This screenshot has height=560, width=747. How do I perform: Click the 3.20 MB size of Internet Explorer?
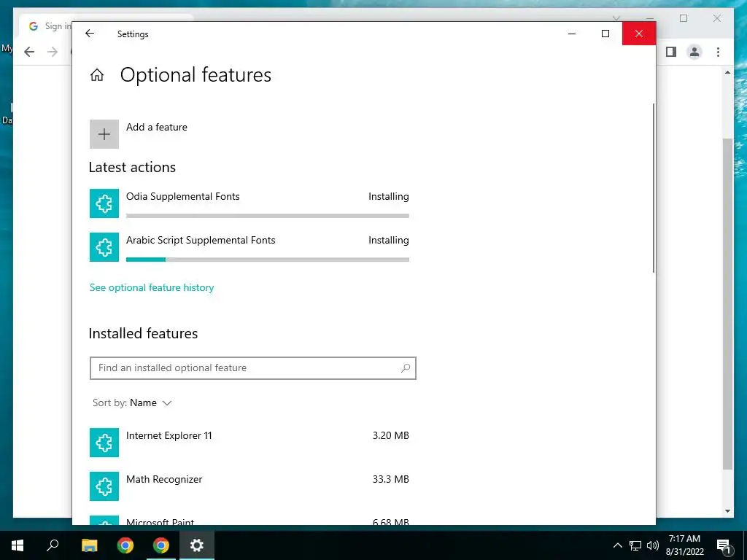pyautogui.click(x=391, y=435)
